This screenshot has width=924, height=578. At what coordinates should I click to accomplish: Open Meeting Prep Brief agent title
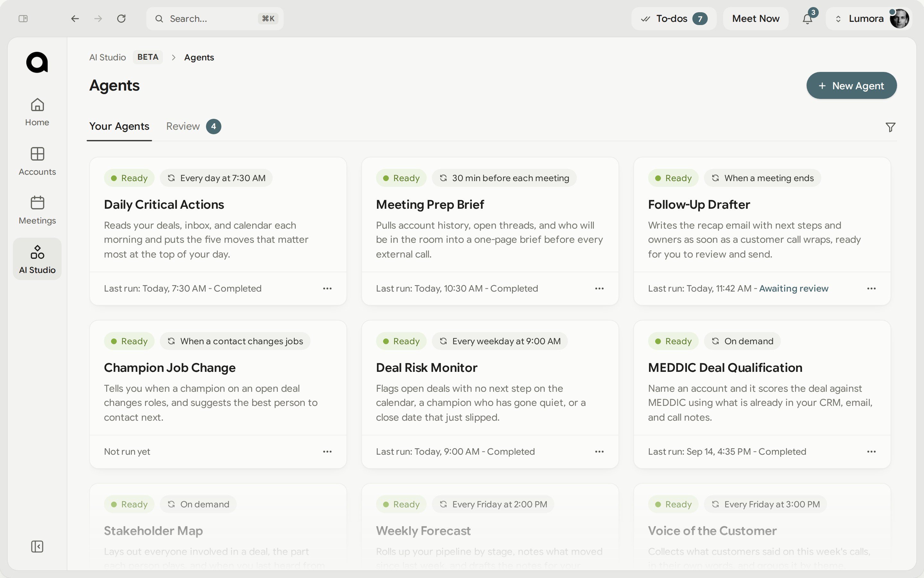tap(430, 205)
